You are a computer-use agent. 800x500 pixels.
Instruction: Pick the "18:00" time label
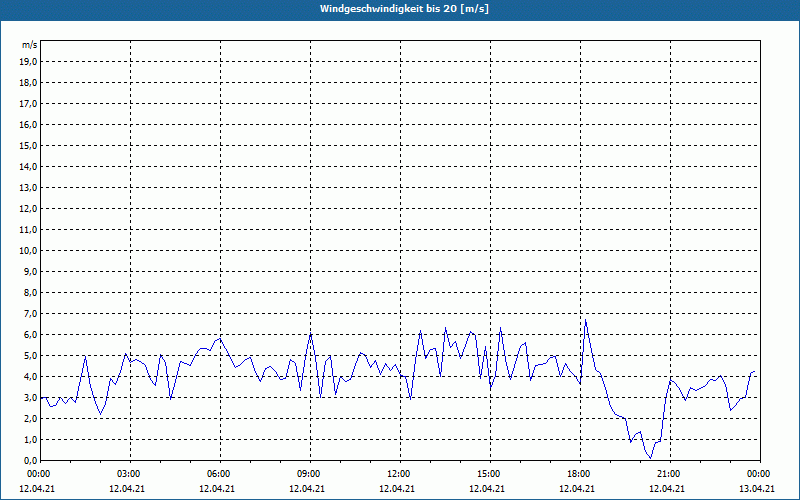(x=580, y=474)
